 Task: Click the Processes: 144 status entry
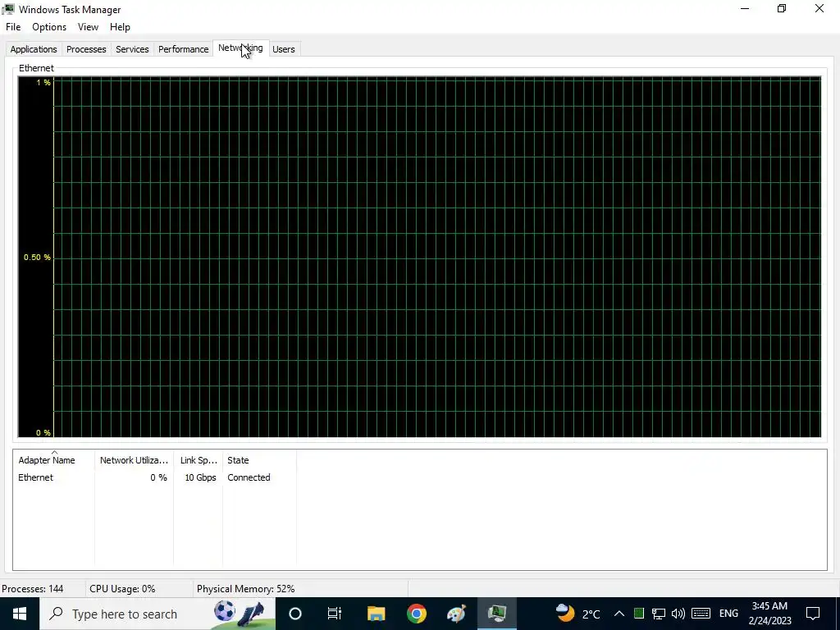tap(32, 589)
